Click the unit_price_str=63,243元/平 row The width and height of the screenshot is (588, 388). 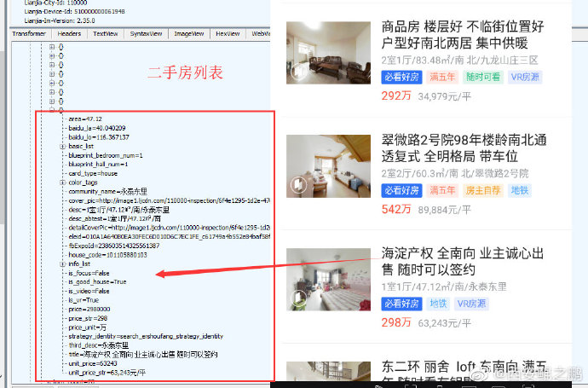click(107, 373)
